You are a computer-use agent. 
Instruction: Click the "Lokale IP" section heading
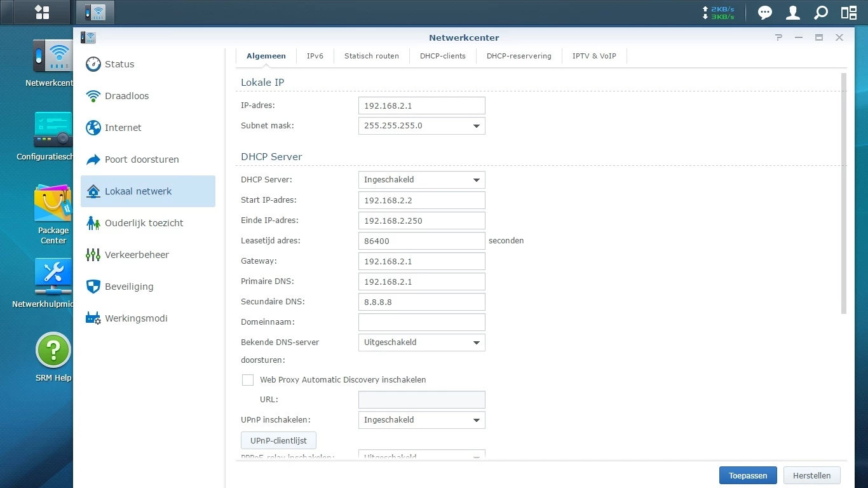tap(262, 83)
